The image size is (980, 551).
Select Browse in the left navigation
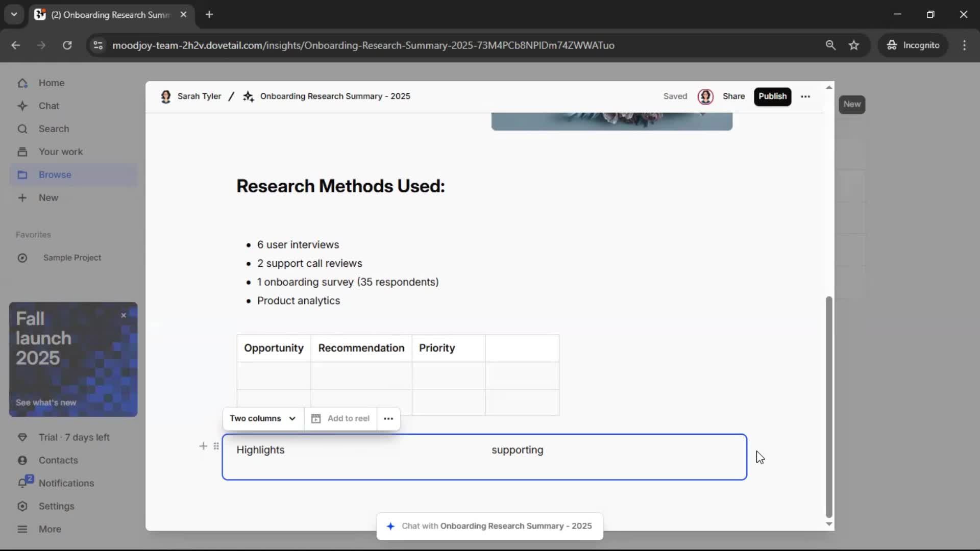pos(55,175)
